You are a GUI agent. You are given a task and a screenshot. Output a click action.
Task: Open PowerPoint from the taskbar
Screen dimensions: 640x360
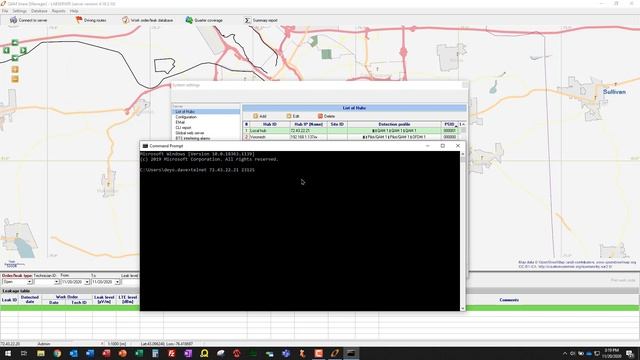click(122, 353)
